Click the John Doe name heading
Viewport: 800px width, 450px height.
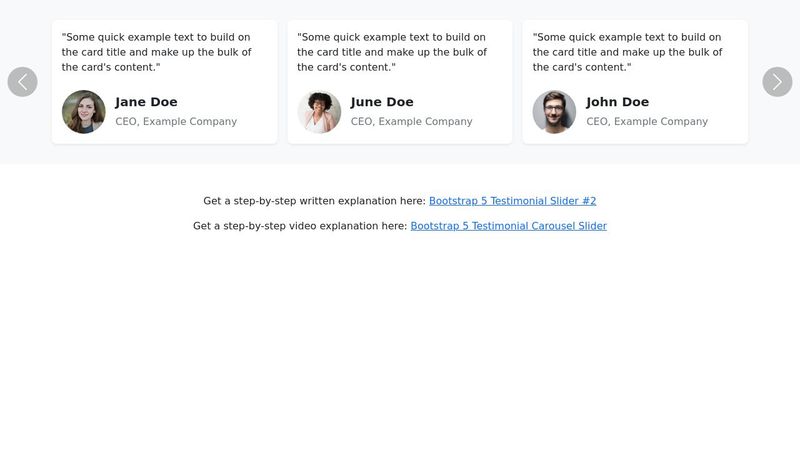tap(617, 102)
